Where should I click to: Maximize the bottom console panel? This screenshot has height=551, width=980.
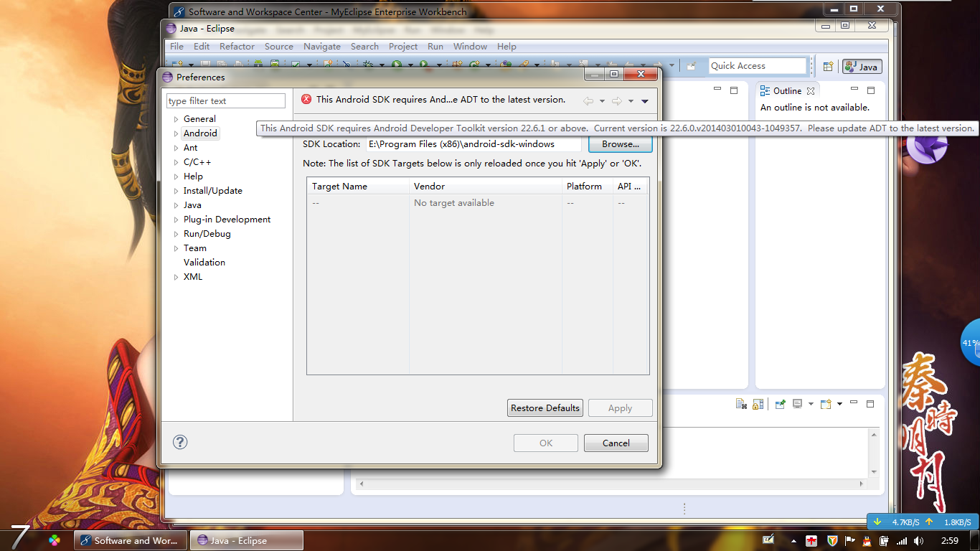(871, 404)
